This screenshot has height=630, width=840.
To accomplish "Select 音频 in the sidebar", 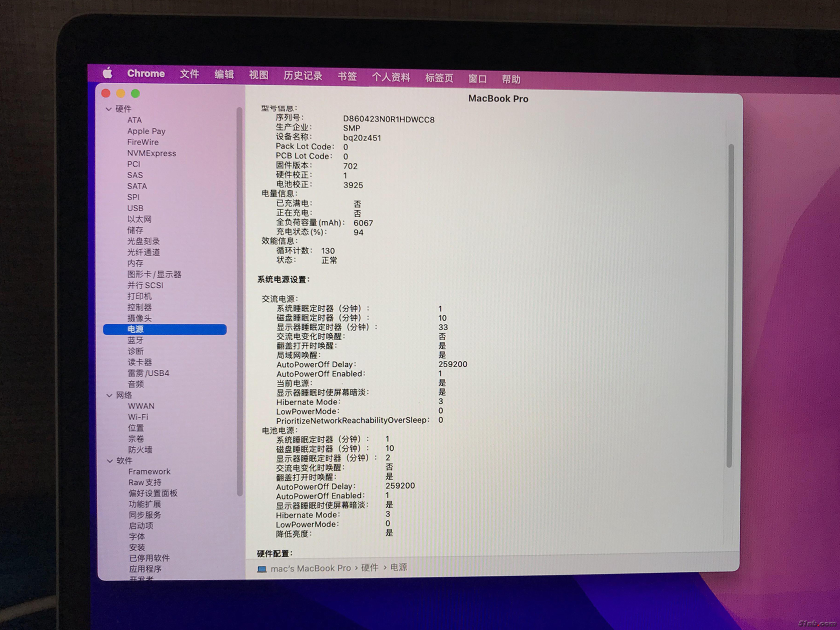I will (x=136, y=384).
